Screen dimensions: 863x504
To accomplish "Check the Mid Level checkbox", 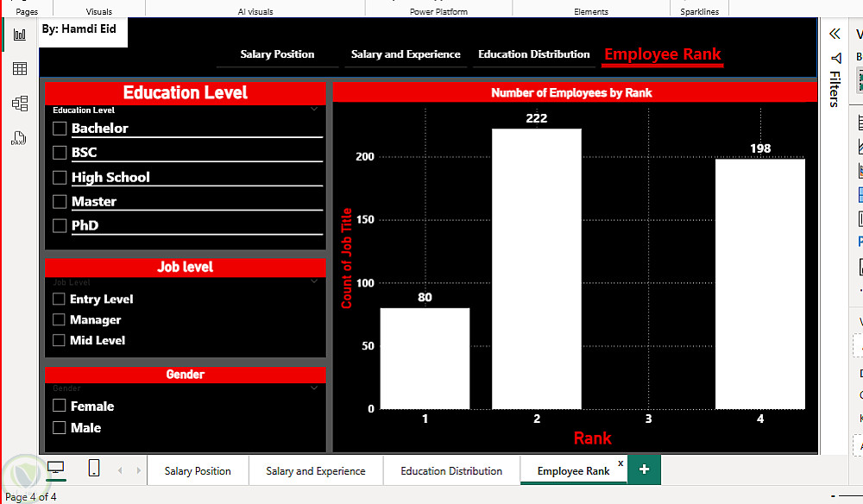I will tap(59, 340).
